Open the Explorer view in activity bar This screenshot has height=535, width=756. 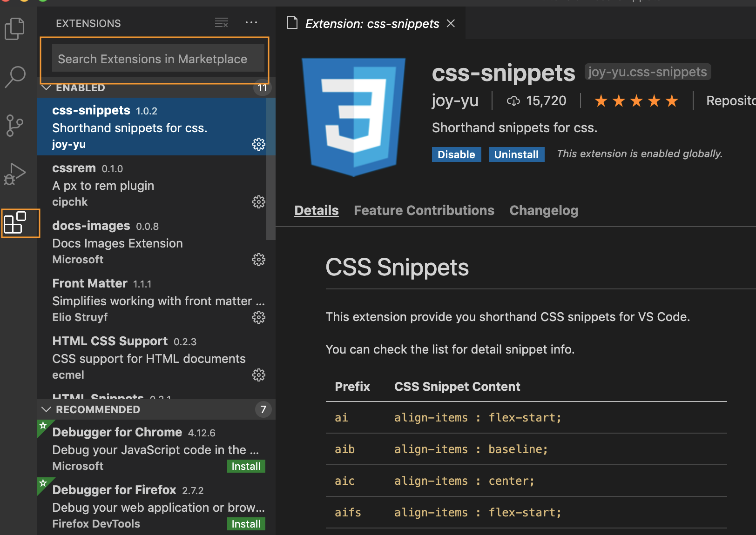tap(14, 29)
